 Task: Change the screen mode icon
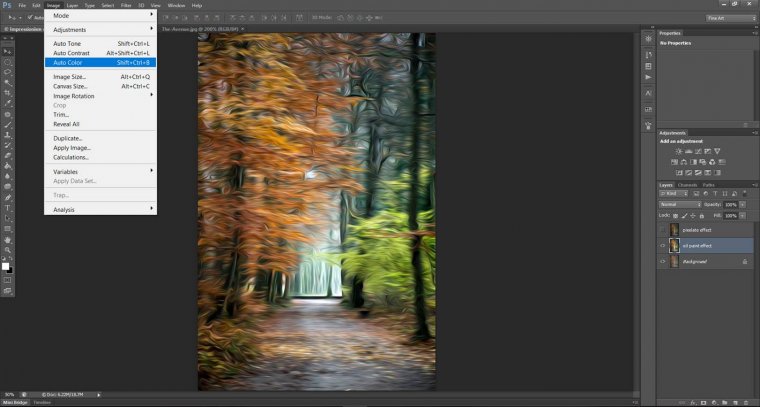7,291
